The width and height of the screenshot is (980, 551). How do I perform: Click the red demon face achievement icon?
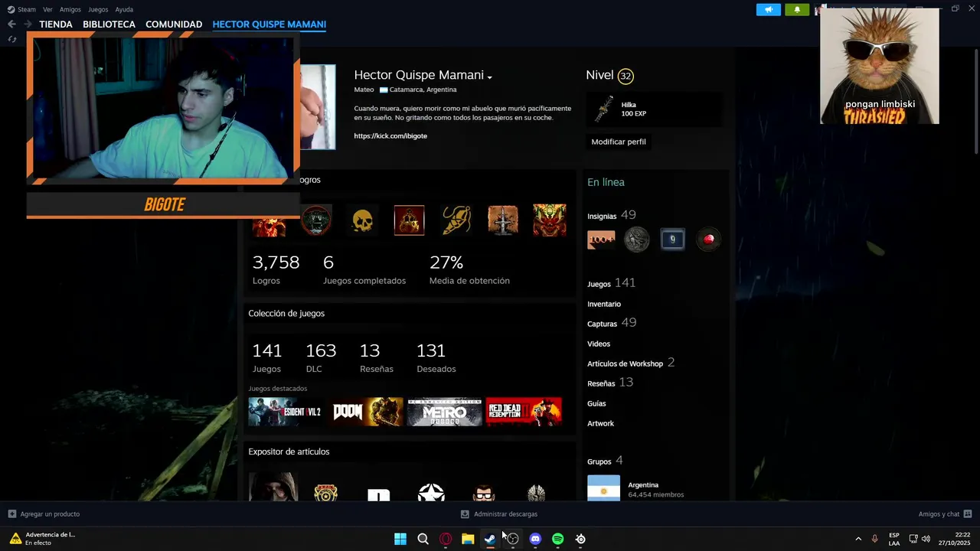[550, 220]
